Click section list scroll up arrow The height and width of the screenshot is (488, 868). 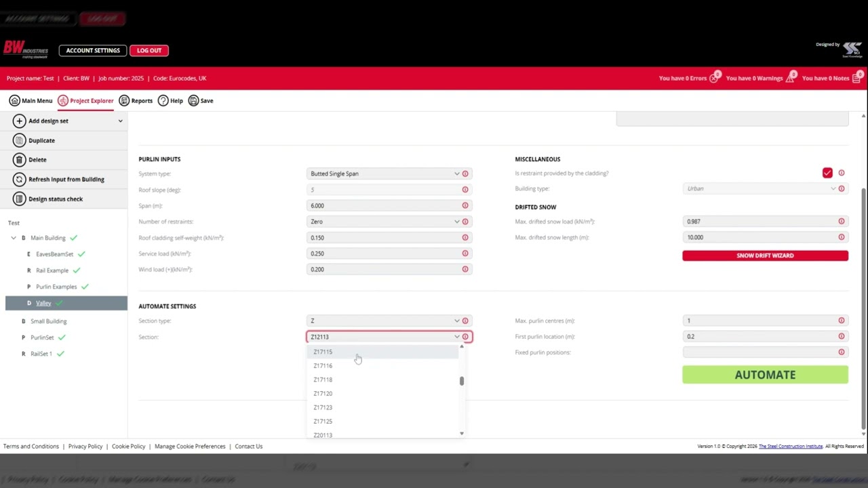tap(462, 347)
